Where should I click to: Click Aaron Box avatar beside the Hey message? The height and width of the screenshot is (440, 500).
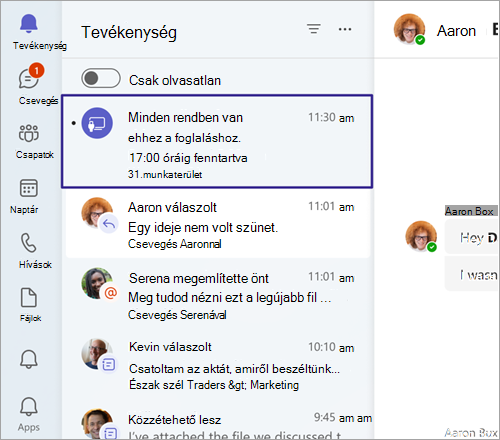point(421,236)
